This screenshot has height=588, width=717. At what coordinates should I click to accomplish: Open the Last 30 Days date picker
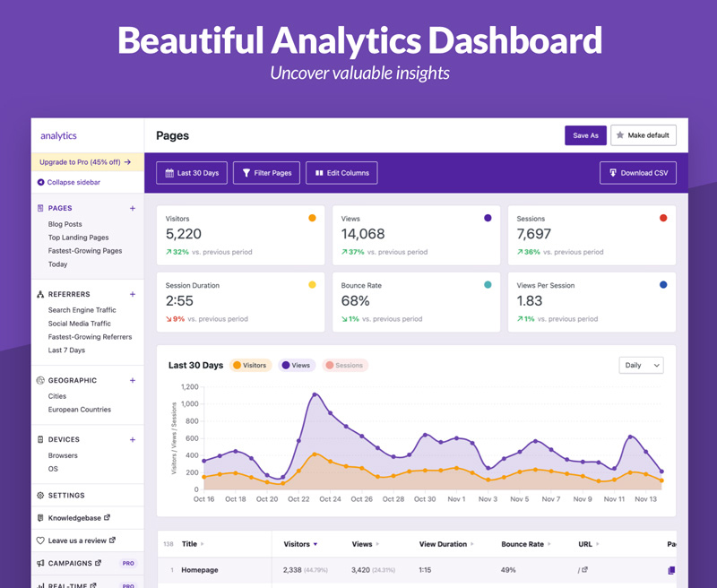click(192, 173)
